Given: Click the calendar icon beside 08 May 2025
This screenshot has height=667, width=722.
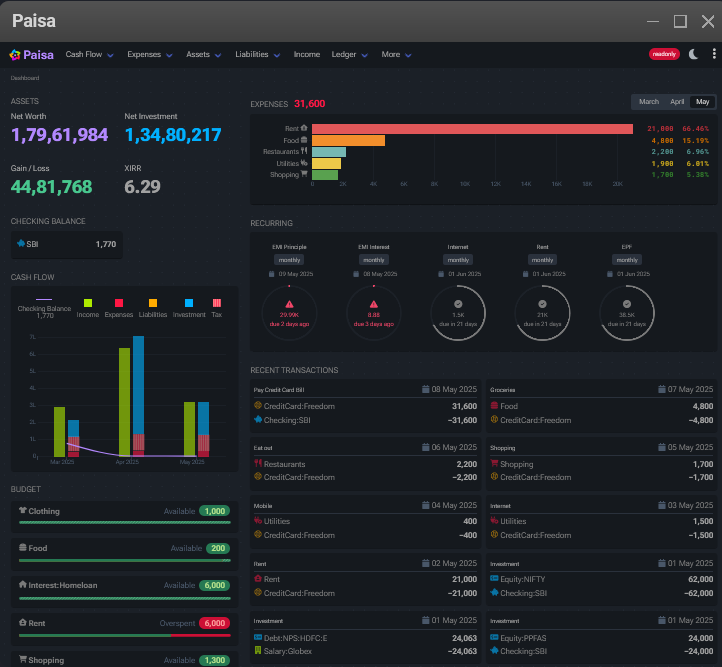Looking at the screenshot, I should (x=425, y=389).
